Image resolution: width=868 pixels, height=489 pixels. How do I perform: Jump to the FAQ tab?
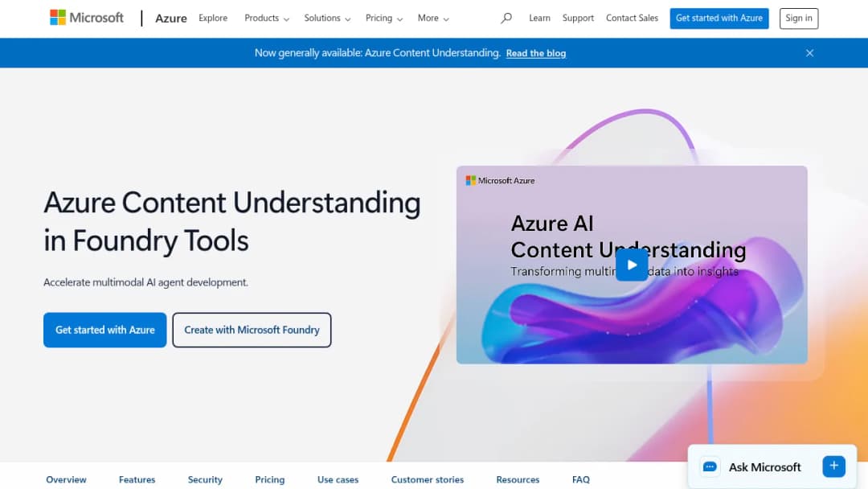(x=581, y=479)
